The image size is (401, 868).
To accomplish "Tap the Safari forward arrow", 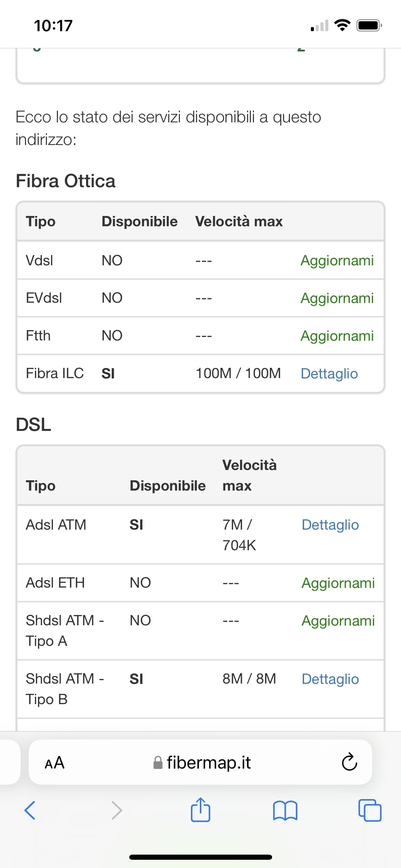I will click(x=117, y=810).
